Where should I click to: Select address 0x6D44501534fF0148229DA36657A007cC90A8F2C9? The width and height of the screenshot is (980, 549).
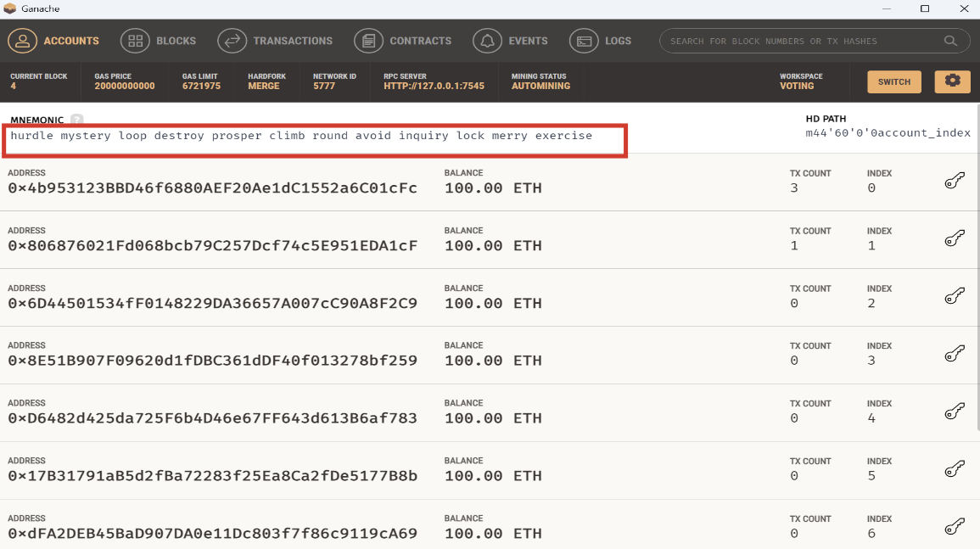212,303
